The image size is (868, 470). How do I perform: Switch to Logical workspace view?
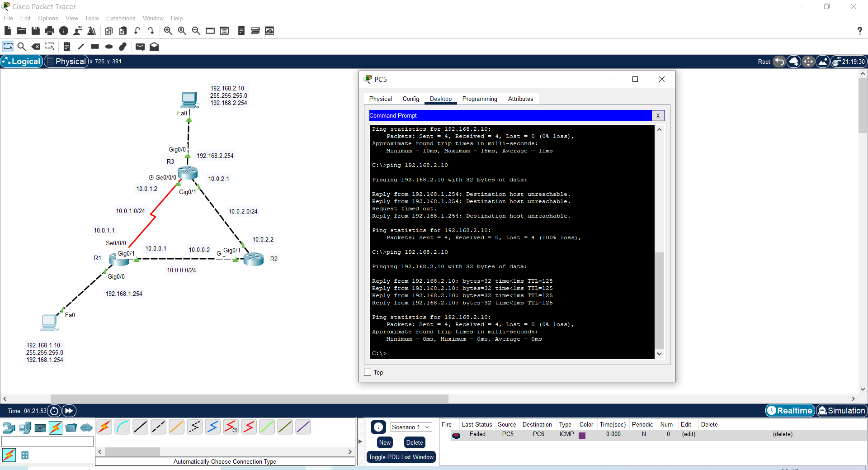pyautogui.click(x=22, y=62)
